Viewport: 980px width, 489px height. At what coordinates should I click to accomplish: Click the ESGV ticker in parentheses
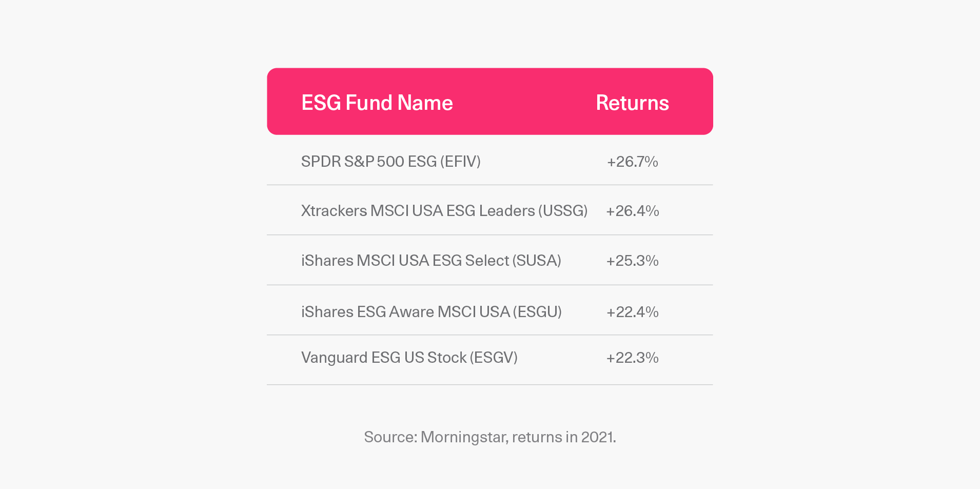(494, 358)
